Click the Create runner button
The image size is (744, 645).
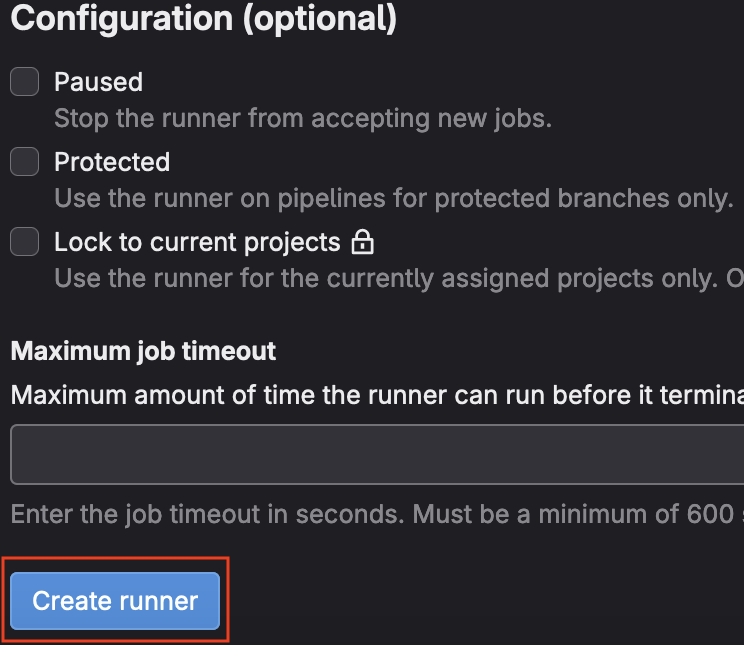[115, 601]
